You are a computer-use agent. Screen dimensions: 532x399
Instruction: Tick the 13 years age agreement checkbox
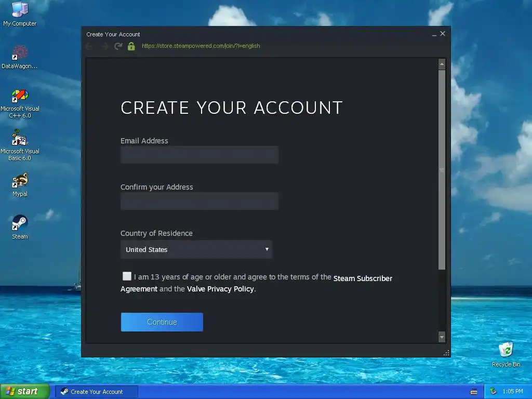tap(127, 276)
